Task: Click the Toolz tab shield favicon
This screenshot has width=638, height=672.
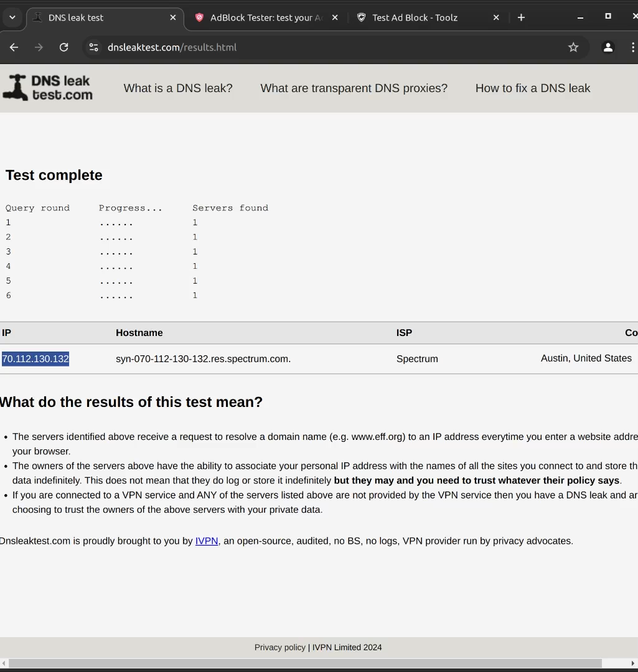Action: tap(362, 17)
